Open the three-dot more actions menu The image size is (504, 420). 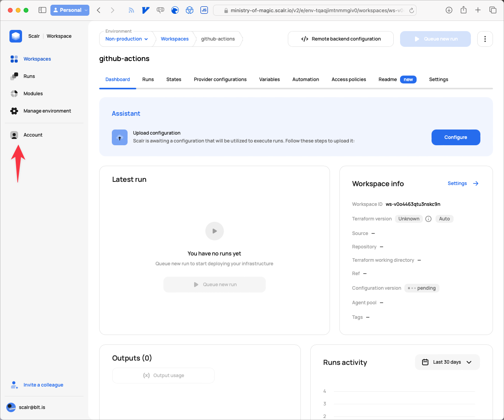coord(485,39)
